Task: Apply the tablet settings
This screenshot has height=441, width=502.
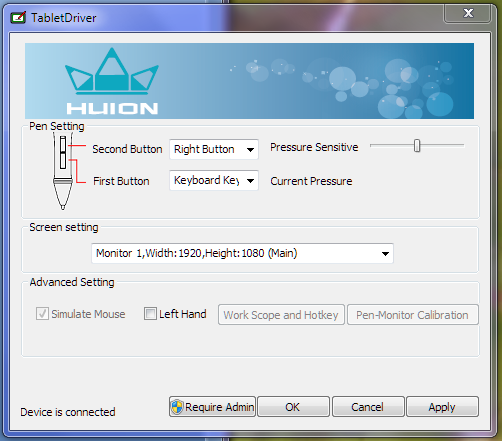Action: (442, 407)
